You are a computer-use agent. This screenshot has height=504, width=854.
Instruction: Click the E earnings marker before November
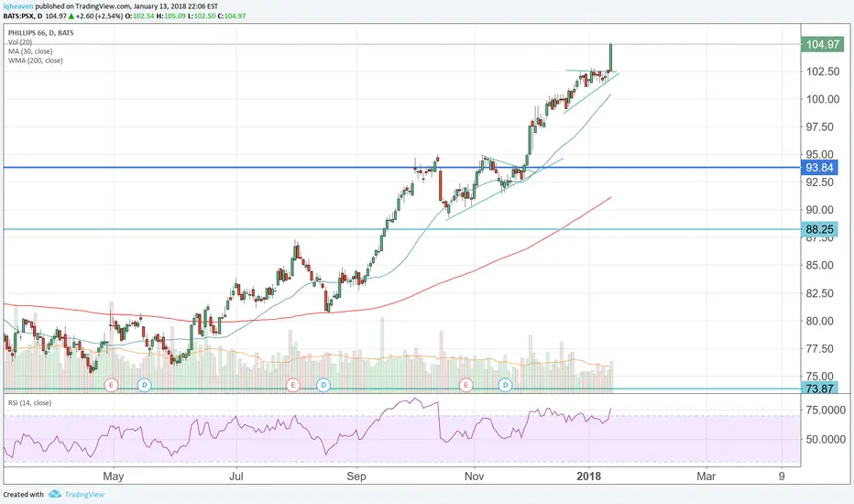pos(465,385)
